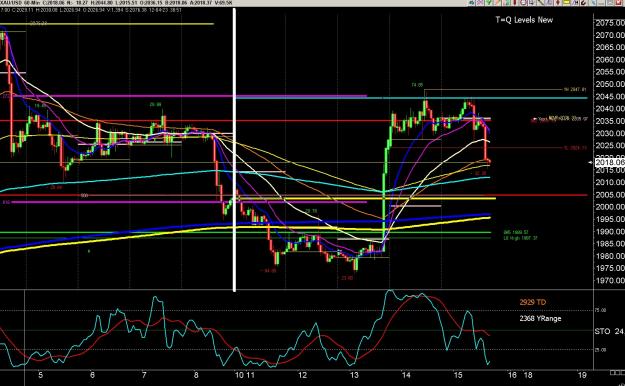Click date label 5 on time axis
Image resolution: width=625 pixels, height=386 pixels.
pos(40,375)
